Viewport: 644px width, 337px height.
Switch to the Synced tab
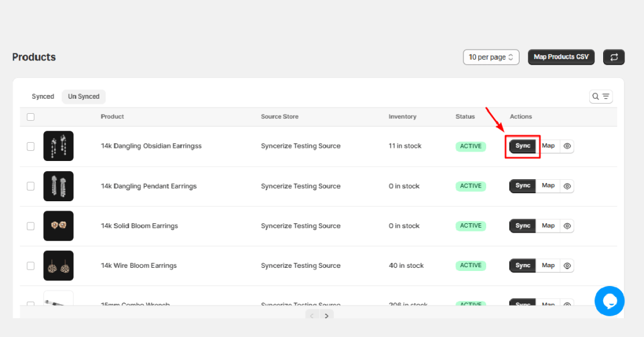[43, 96]
